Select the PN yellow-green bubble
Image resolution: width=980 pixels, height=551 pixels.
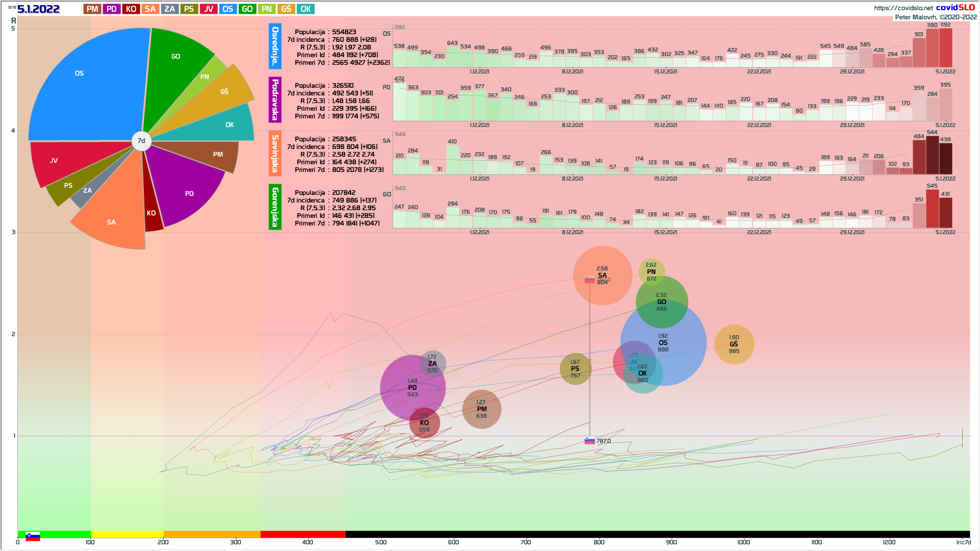point(651,270)
